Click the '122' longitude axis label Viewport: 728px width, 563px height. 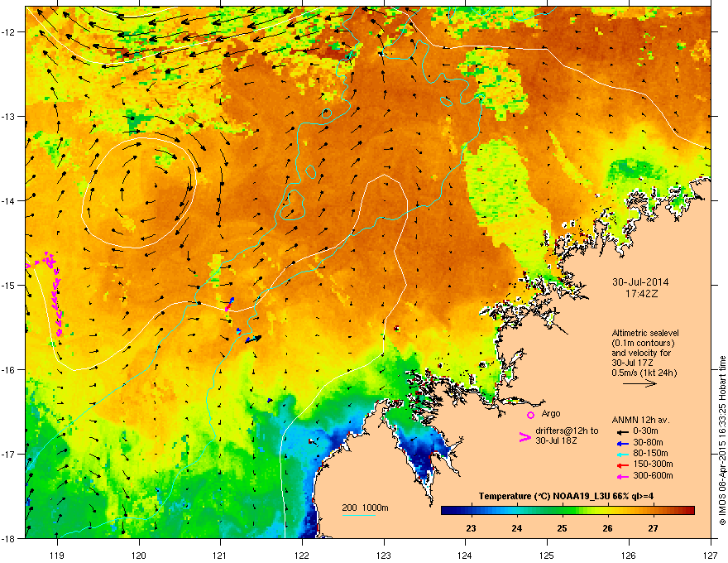[x=302, y=555]
